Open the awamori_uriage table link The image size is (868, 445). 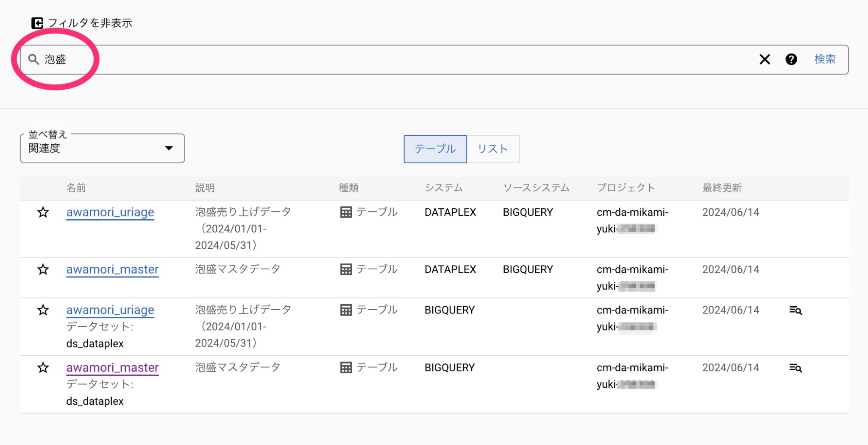110,212
